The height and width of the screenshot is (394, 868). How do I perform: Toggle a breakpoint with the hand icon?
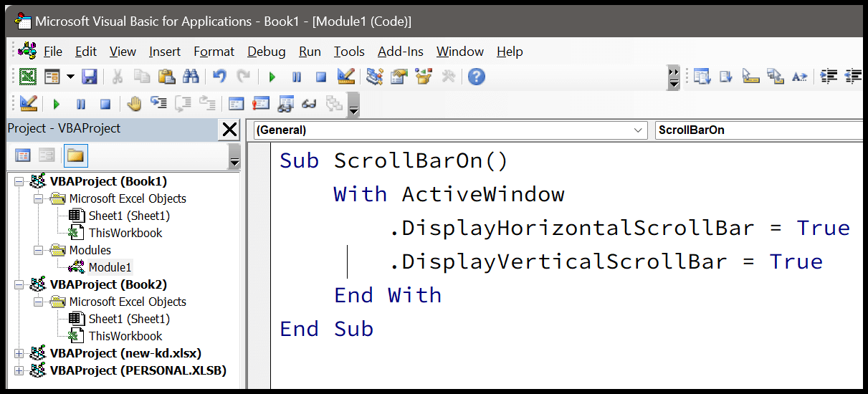point(134,105)
